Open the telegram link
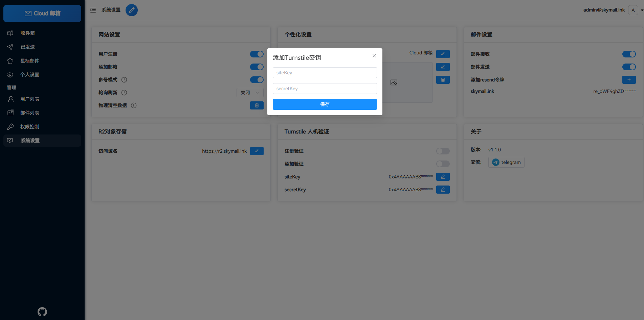Image resolution: width=644 pixels, height=320 pixels. point(506,162)
